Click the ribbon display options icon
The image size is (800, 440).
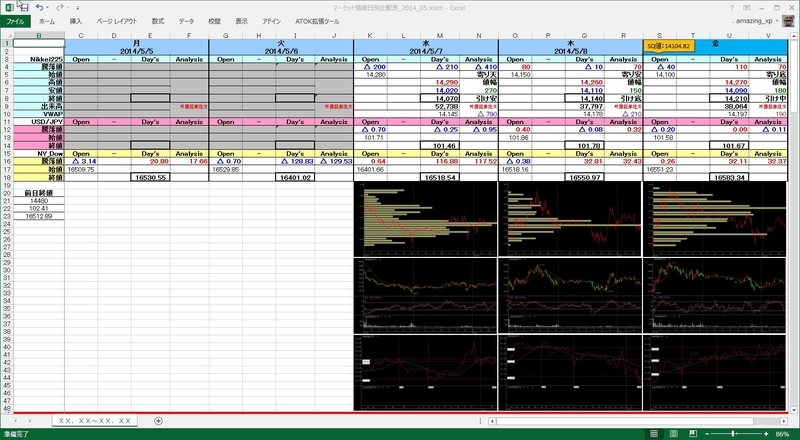click(747, 8)
